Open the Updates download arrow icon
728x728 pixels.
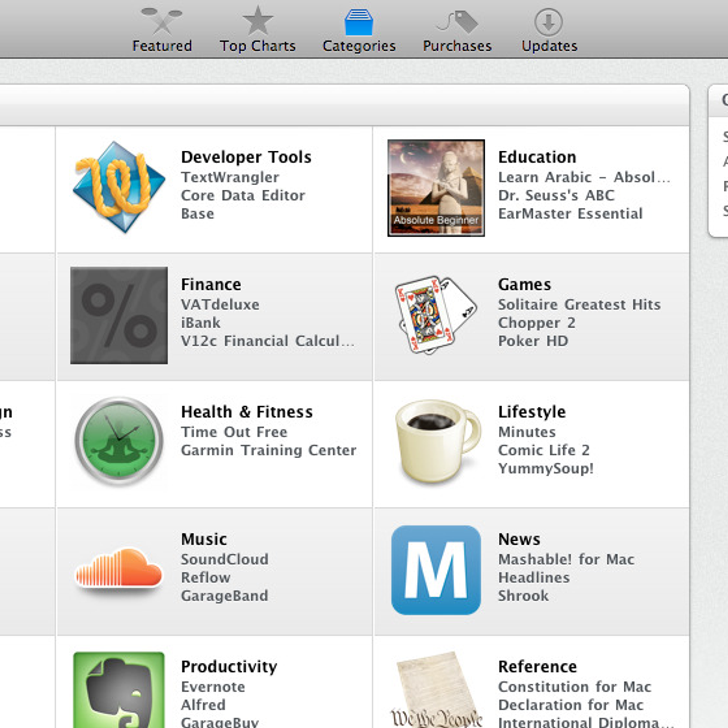(548, 21)
